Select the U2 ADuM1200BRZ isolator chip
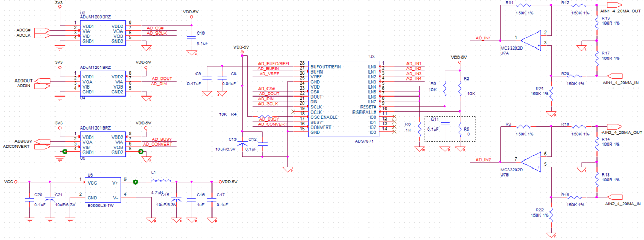Image resolution: width=644 pixels, height=240 pixels. point(103,33)
